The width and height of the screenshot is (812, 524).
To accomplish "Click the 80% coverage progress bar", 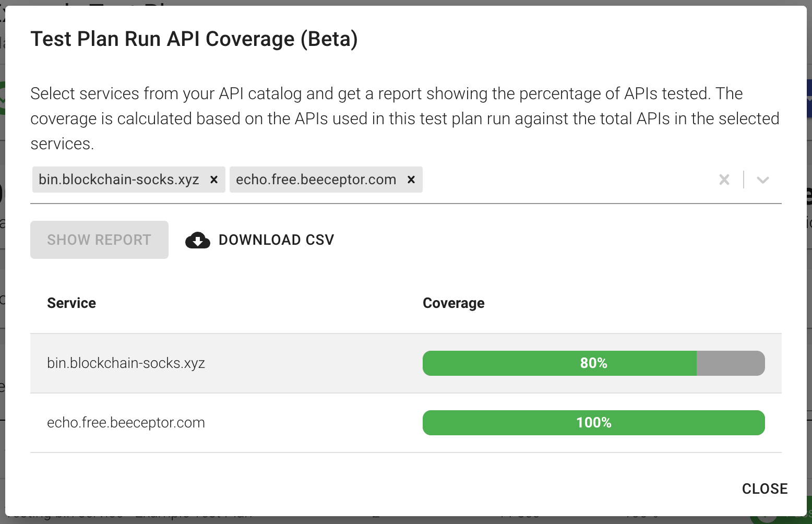I will coord(559,363).
